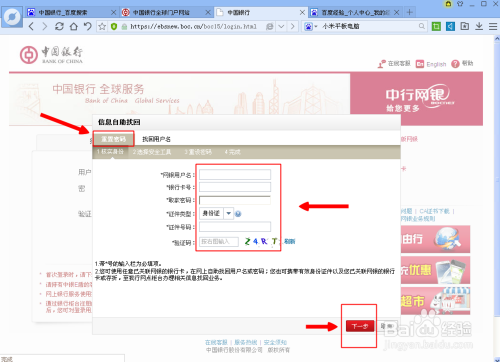Click the 证件号码 input field
The width and height of the screenshot is (500, 362).
click(x=235, y=227)
